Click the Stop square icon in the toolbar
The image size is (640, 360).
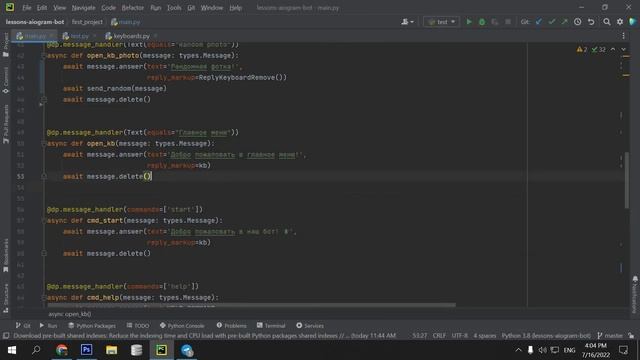(508, 22)
